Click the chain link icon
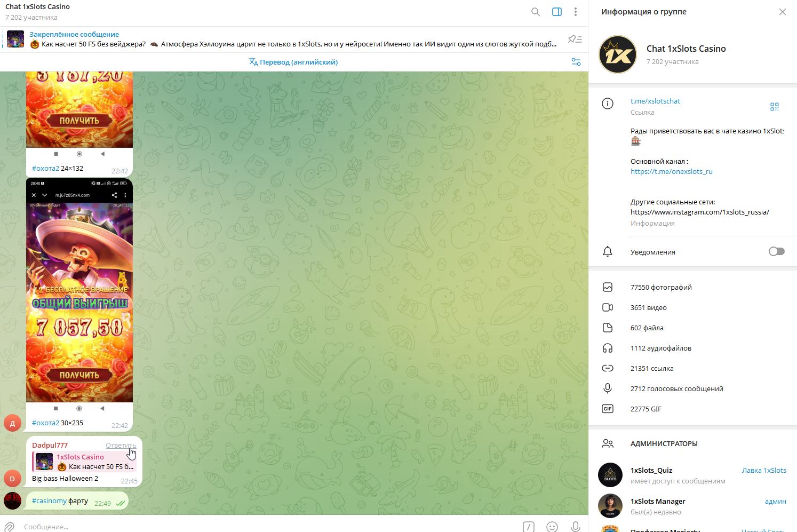The image size is (797, 532). click(x=608, y=368)
